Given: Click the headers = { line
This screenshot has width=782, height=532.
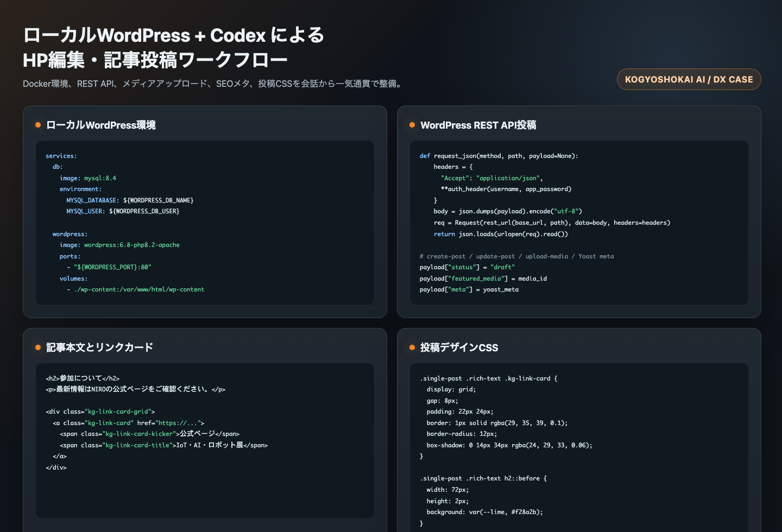Looking at the screenshot, I should pos(453,167).
